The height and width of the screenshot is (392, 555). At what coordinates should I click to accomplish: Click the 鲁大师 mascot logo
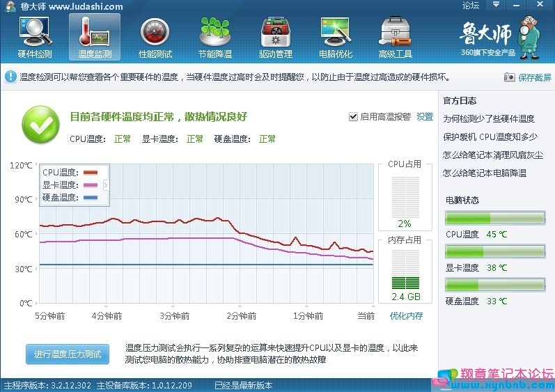[529, 37]
